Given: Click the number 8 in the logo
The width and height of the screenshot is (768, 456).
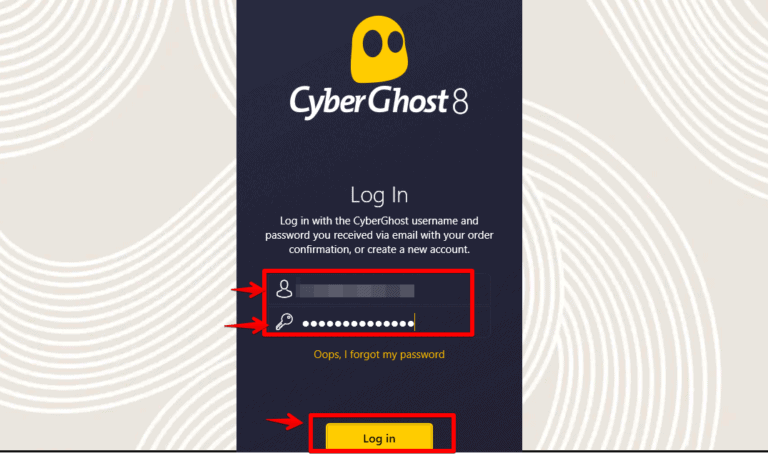Looking at the screenshot, I should (x=460, y=102).
